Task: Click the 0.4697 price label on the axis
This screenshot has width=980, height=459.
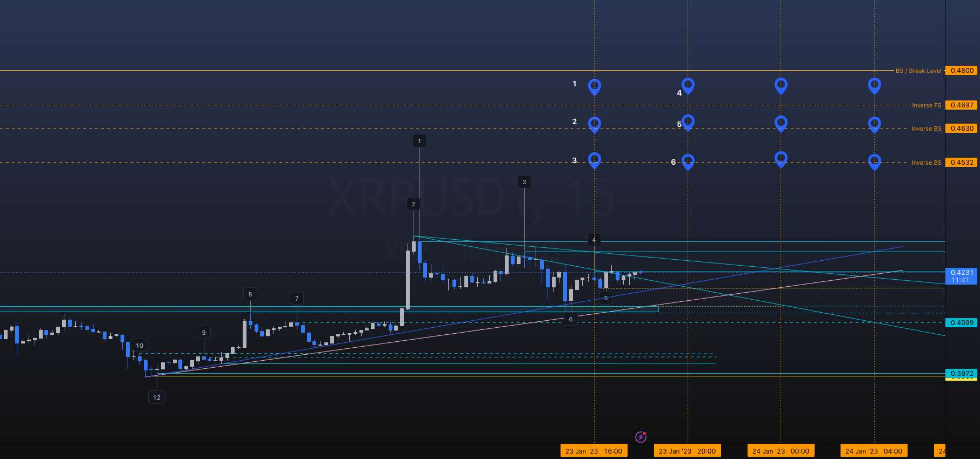Action: tap(962, 105)
